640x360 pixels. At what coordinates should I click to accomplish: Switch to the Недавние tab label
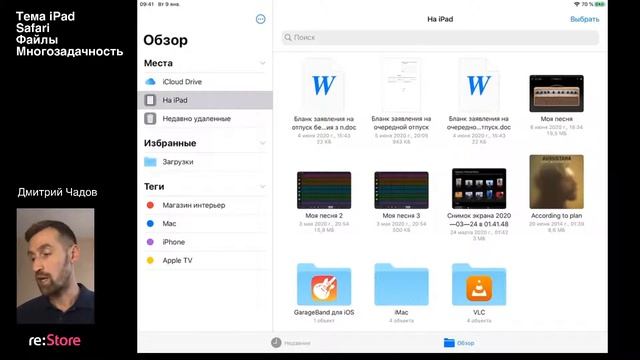coord(297,343)
